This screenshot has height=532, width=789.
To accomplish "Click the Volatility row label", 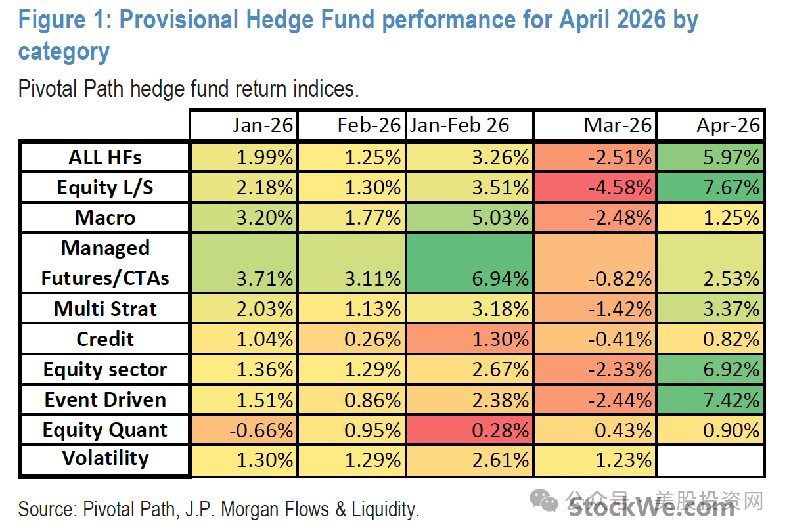I will click(x=105, y=459).
